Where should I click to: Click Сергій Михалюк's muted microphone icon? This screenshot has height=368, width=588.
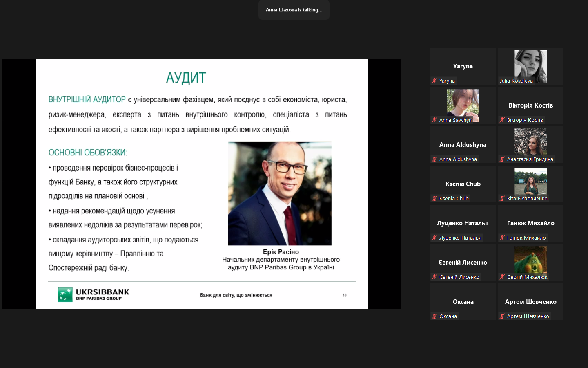pyautogui.click(x=502, y=277)
